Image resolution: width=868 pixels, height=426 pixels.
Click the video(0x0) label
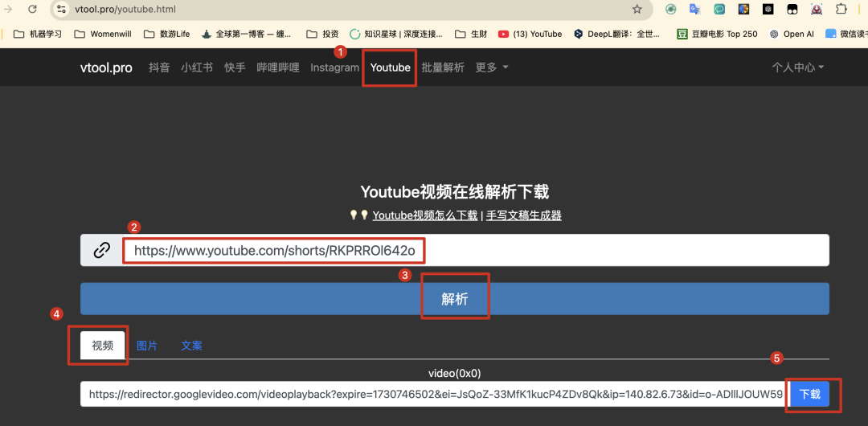(454, 374)
